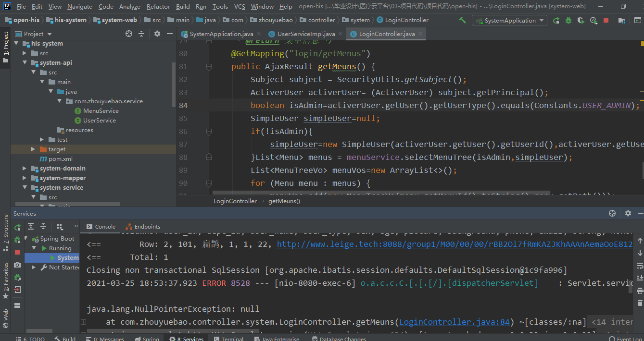Toggle the 6: TODO tool window
Viewport: 644px width, 341px height.
coord(30,338)
